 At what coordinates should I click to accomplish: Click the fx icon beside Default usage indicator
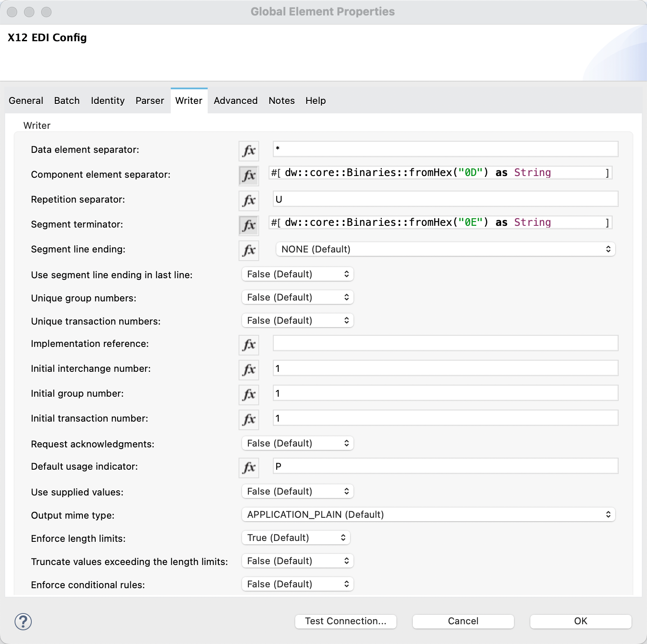point(249,468)
